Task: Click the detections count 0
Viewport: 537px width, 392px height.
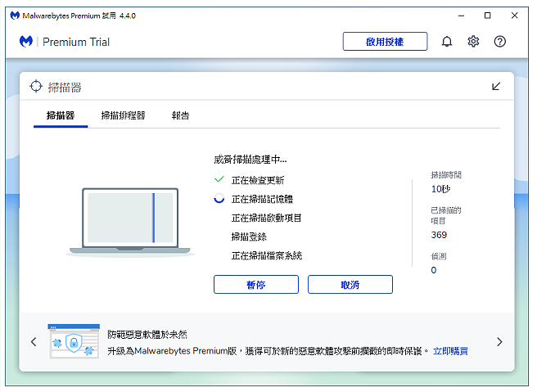Action: click(x=434, y=270)
